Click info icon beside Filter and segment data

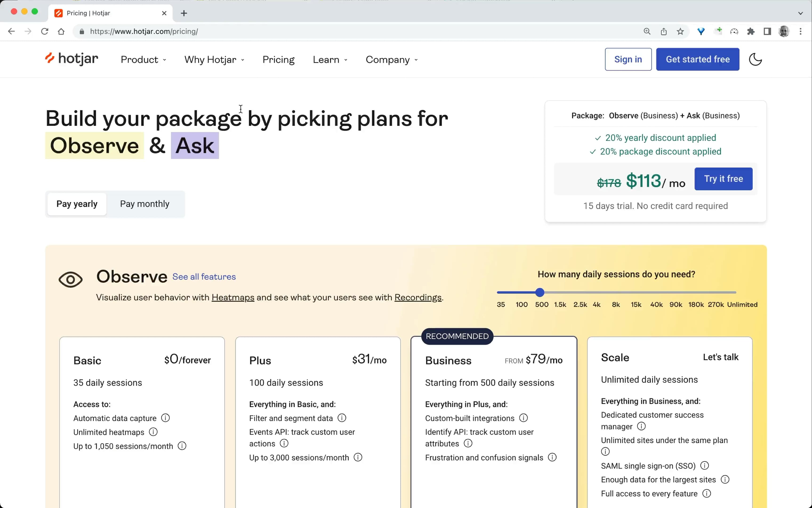342,418
